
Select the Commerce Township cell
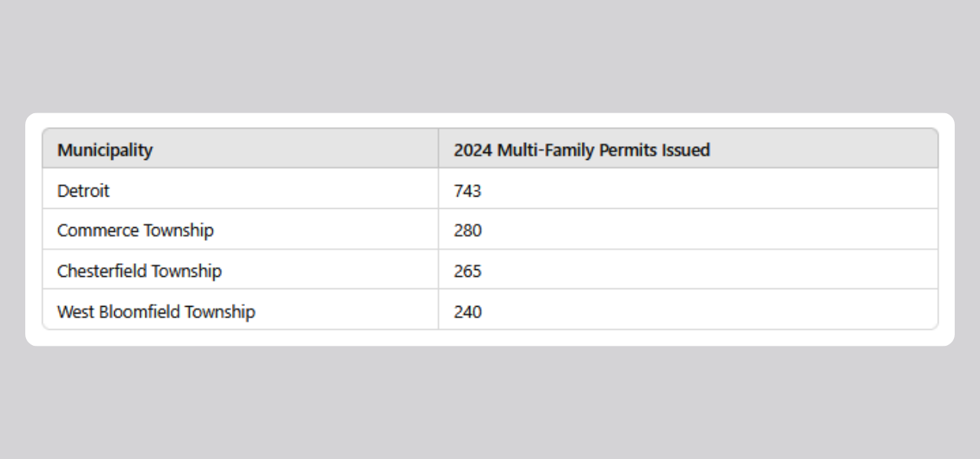coord(136,230)
